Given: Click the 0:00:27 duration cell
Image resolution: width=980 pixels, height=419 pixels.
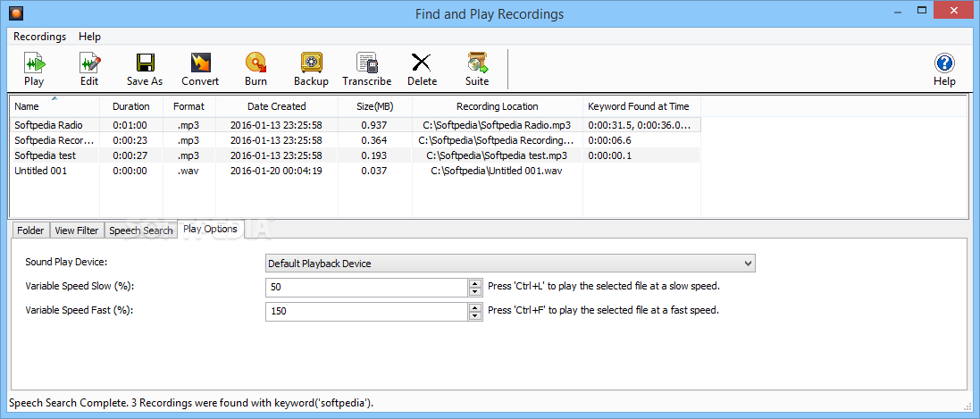Looking at the screenshot, I should coord(129,155).
